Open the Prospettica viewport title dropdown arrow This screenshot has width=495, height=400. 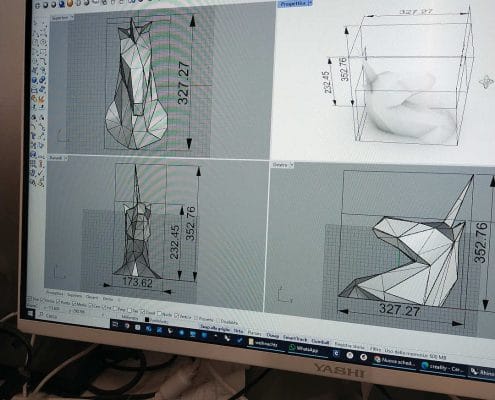coord(310,3)
